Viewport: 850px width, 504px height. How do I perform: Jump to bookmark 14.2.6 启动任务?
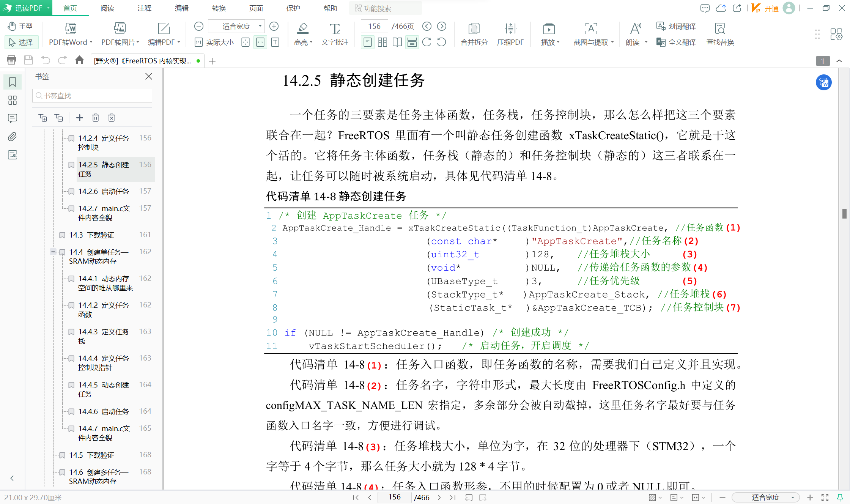104,191
